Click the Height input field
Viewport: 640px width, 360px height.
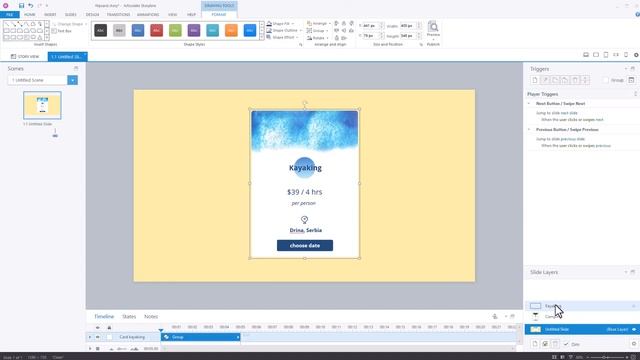click(408, 36)
